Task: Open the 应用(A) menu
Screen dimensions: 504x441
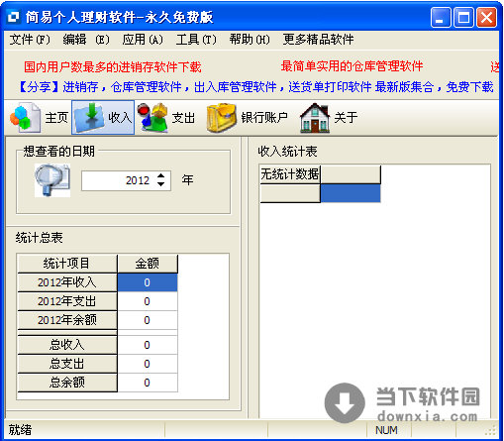Action: coord(143,40)
